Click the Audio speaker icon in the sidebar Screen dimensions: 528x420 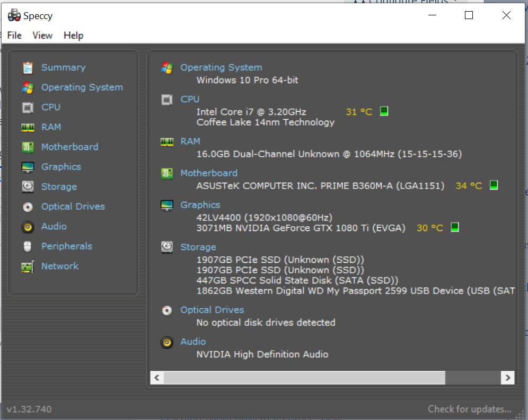(28, 227)
